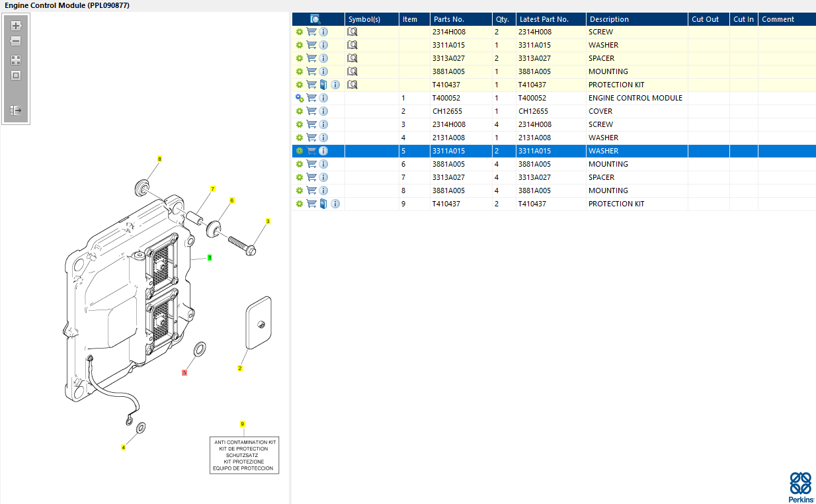
Task: Add T400052 control module to cart
Action: point(311,98)
